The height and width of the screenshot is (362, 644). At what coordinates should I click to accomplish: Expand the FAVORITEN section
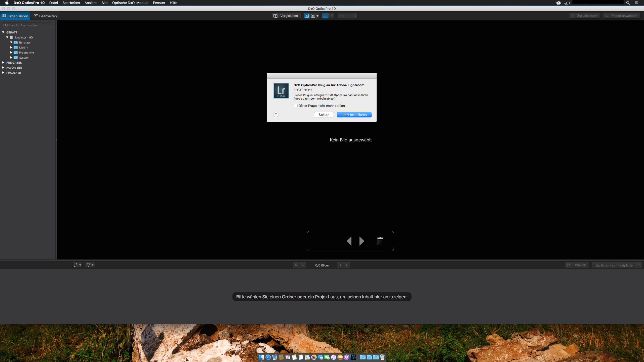(3, 68)
